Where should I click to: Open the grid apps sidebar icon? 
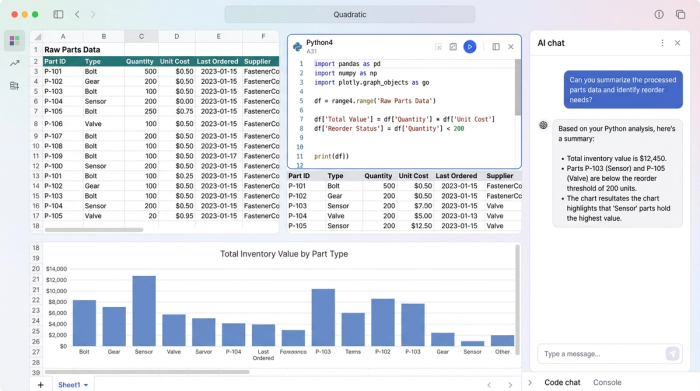14,41
